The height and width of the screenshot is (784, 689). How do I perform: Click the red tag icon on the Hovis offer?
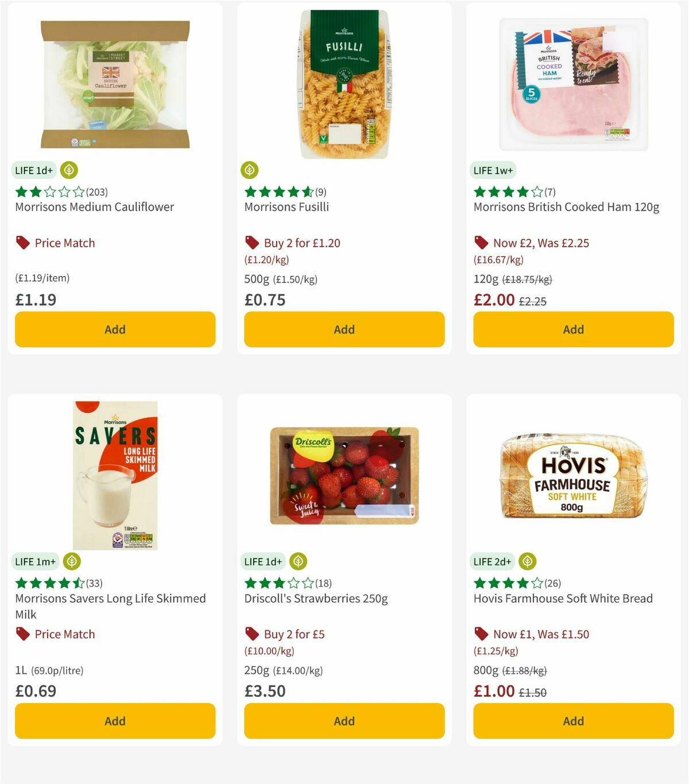pos(481,634)
